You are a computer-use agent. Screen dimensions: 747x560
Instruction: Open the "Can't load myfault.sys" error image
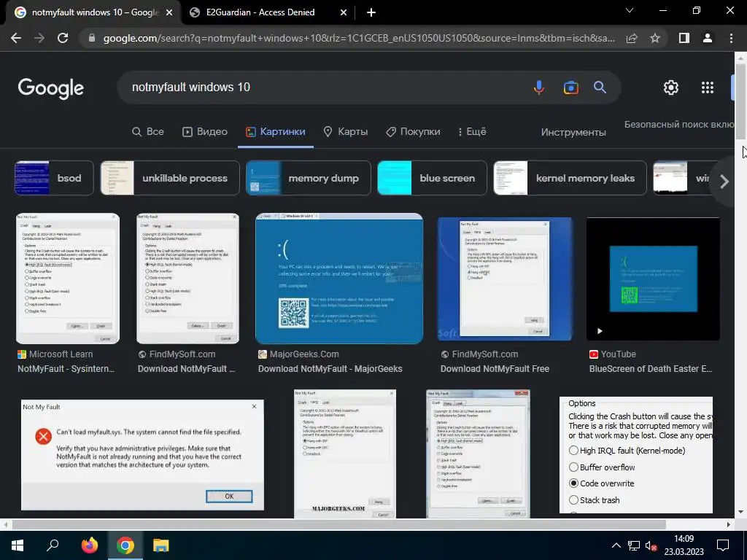pyautogui.click(x=142, y=455)
